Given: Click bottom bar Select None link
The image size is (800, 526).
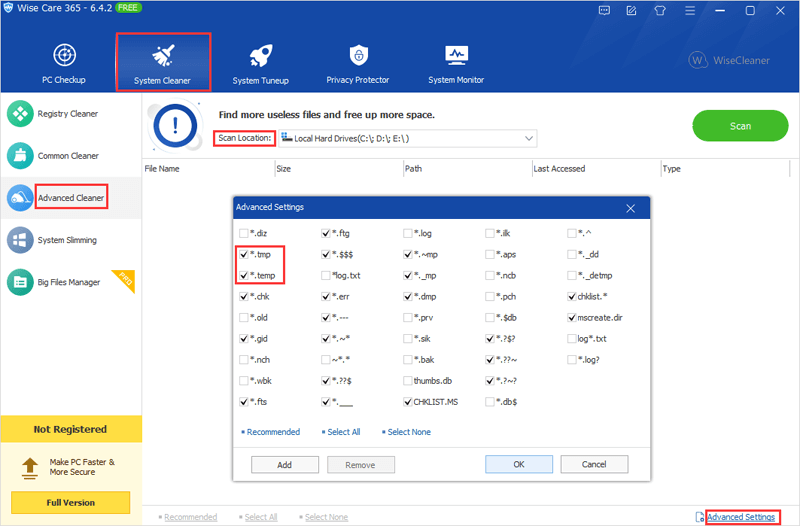Looking at the screenshot, I should point(327,517).
